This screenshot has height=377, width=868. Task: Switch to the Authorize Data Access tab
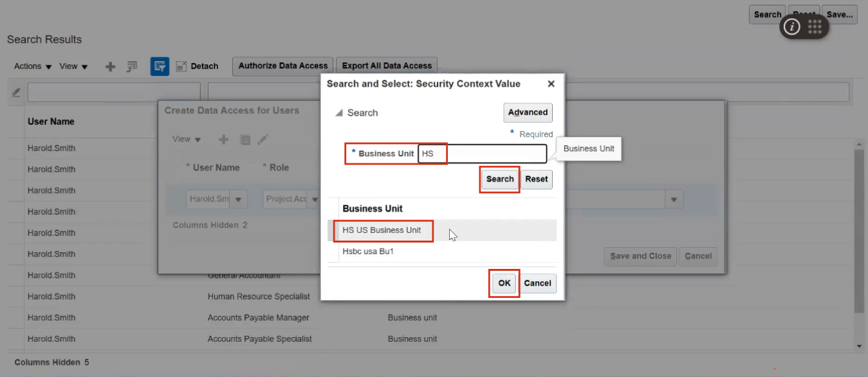pos(282,65)
